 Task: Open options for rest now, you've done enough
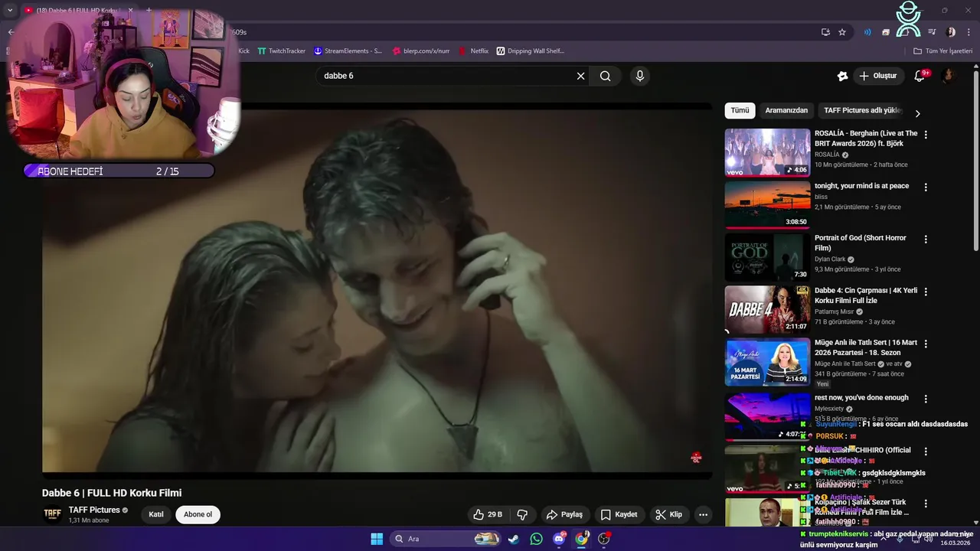pyautogui.click(x=926, y=399)
